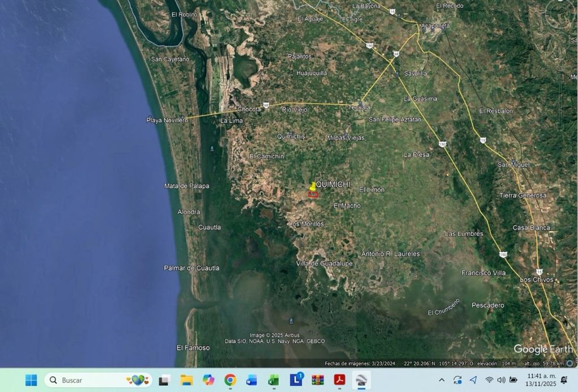Open Microsoft Word from the taskbar
This screenshot has width=578, height=392.
pos(252,380)
